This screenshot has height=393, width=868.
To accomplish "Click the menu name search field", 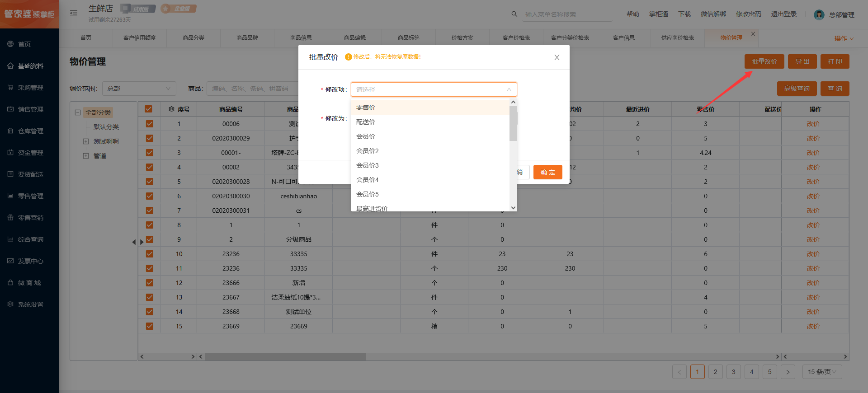I will pyautogui.click(x=568, y=14).
